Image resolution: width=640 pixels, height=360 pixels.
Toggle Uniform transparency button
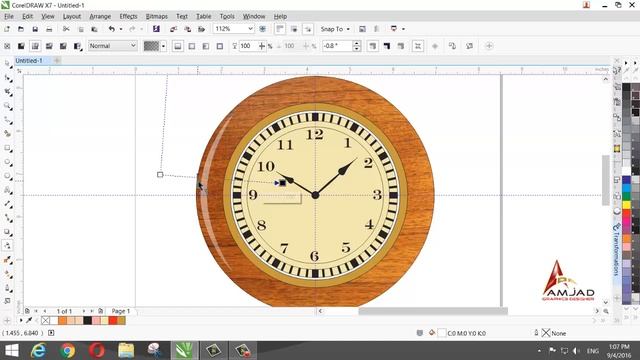click(x=21, y=46)
